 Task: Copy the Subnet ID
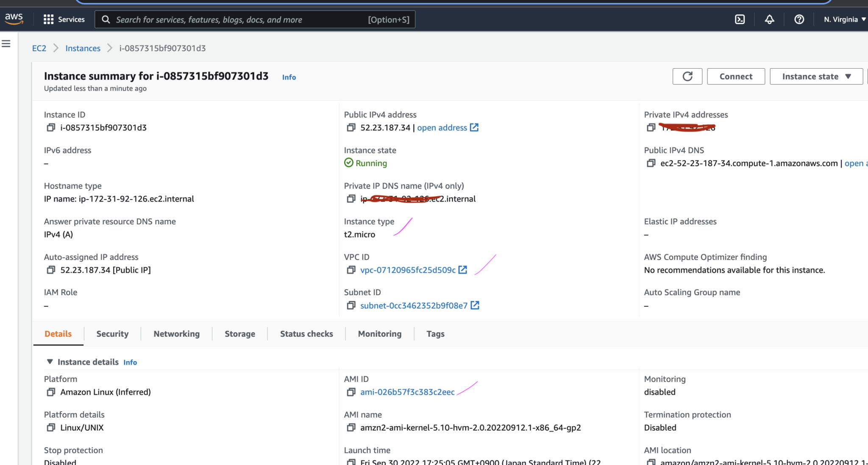click(x=351, y=305)
